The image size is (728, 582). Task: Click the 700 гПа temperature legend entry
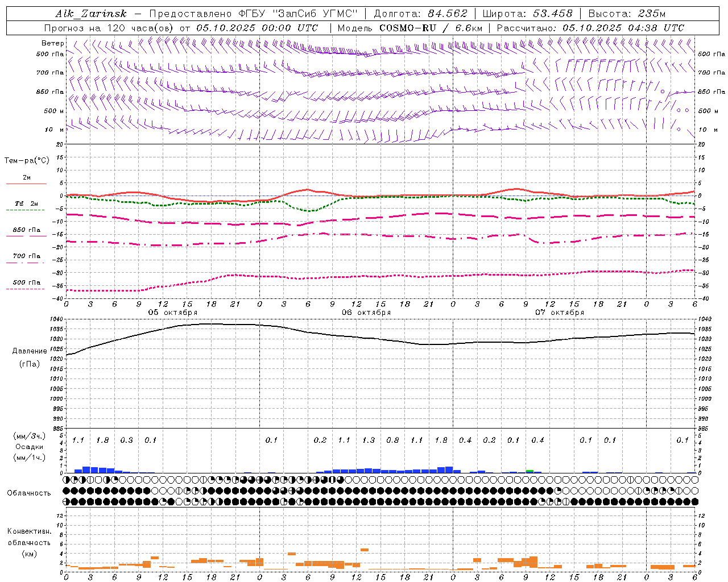pos(26,256)
